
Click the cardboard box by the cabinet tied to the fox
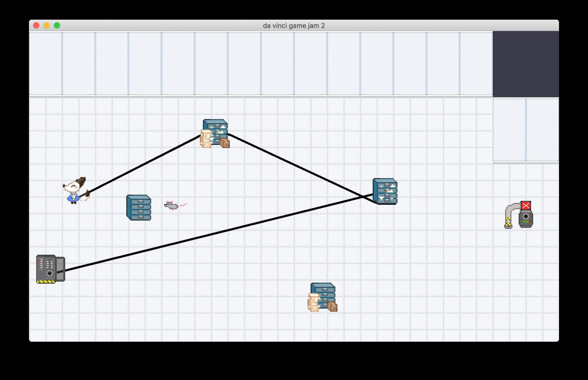(x=225, y=143)
